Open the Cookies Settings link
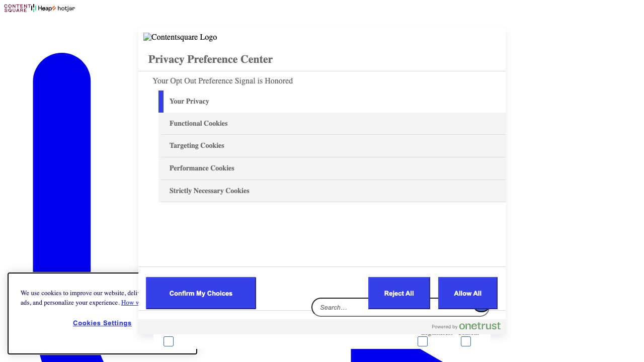644x362 pixels. (102, 323)
